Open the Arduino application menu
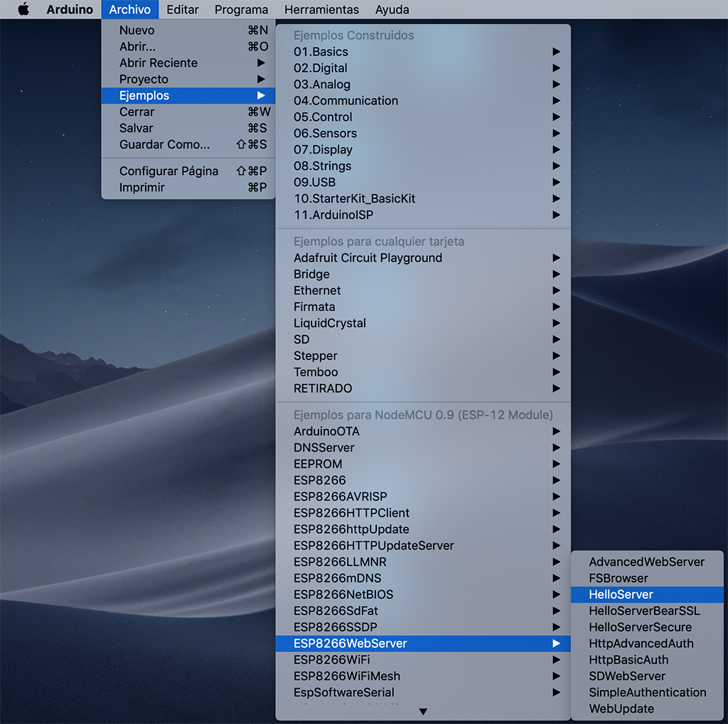 point(70,9)
